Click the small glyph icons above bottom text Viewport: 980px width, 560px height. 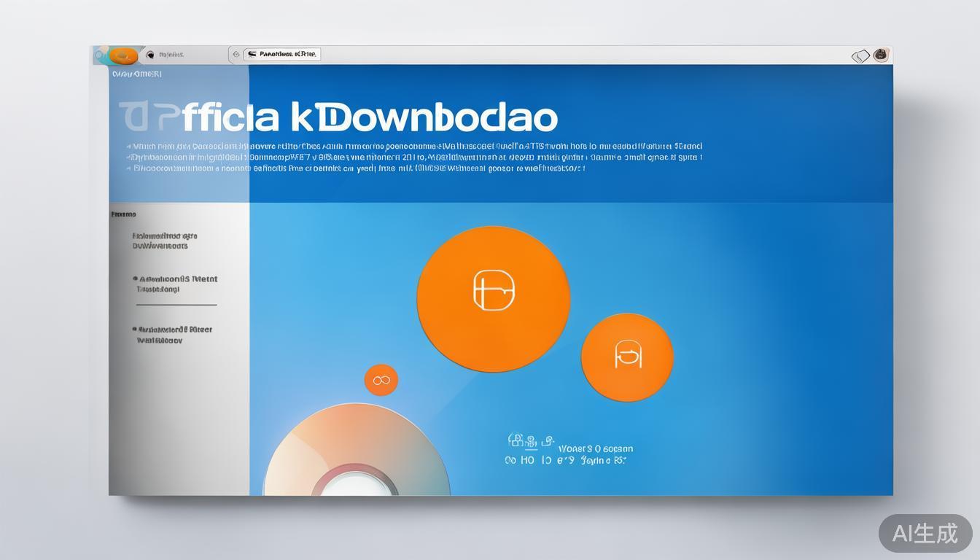[522, 440]
